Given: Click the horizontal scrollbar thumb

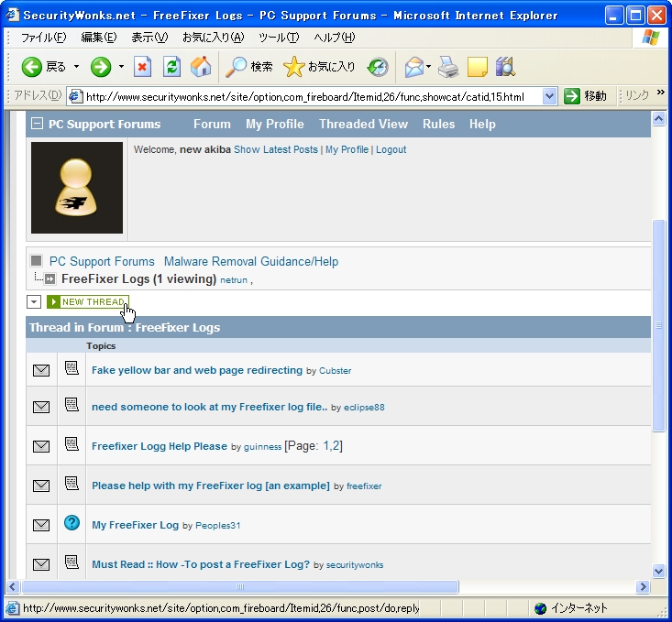Looking at the screenshot, I should click(x=240, y=586).
